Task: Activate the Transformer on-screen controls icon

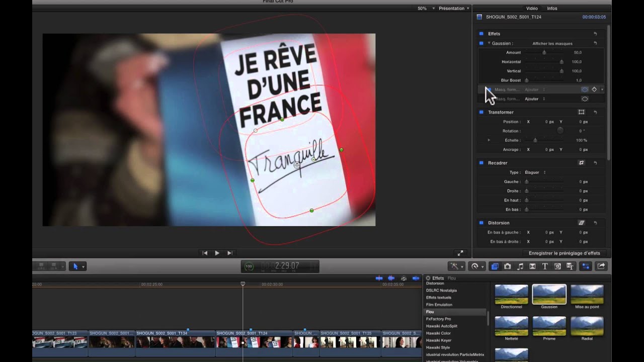Action: point(582,112)
